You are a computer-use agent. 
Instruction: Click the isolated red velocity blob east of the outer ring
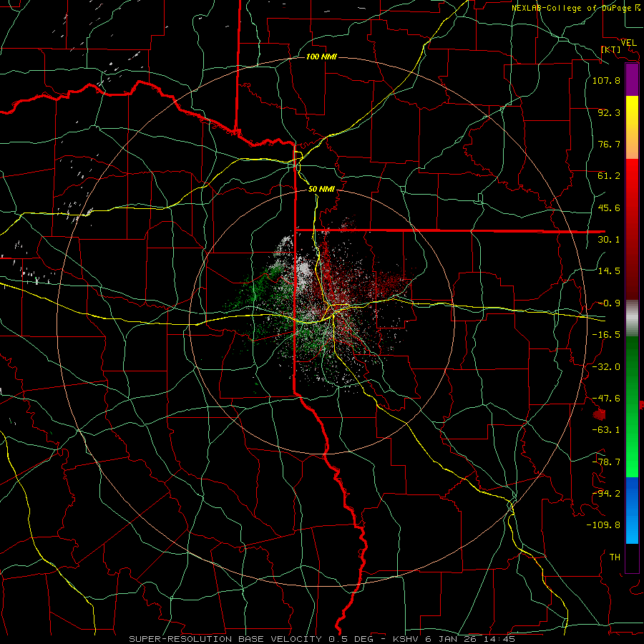click(599, 414)
